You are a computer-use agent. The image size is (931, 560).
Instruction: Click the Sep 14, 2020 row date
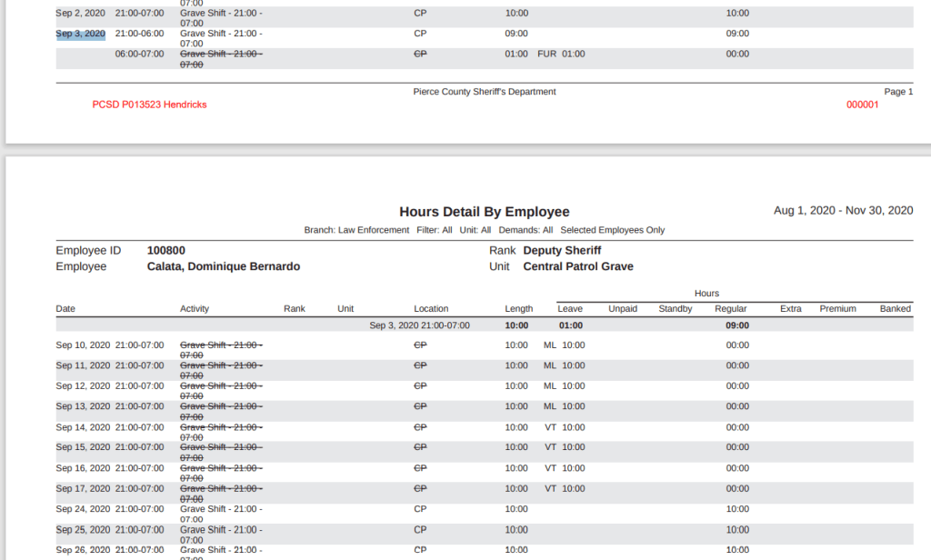[x=82, y=427]
